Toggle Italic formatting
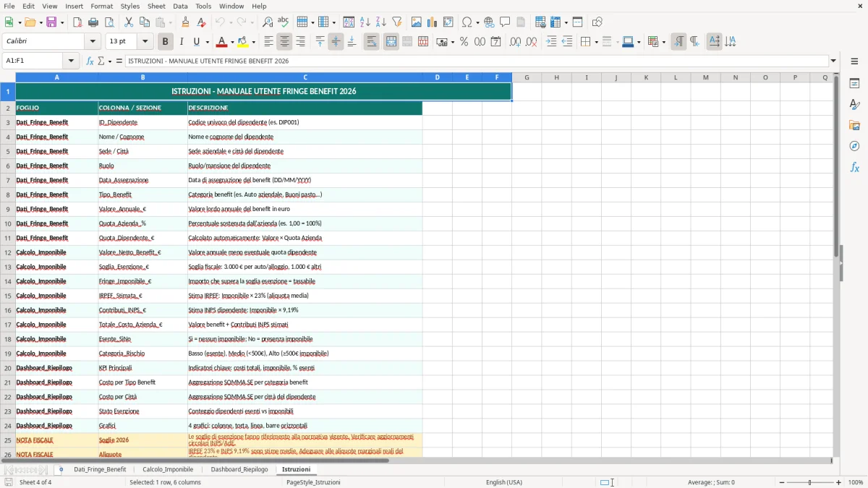The image size is (868, 488). pos(182,42)
